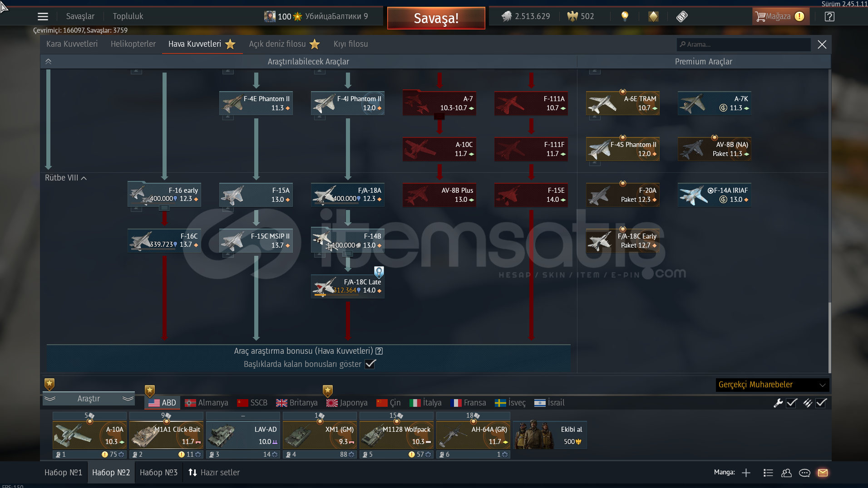Image resolution: width=868 pixels, height=488 pixels.
Task: Open the hamburger main menu
Action: click(43, 17)
